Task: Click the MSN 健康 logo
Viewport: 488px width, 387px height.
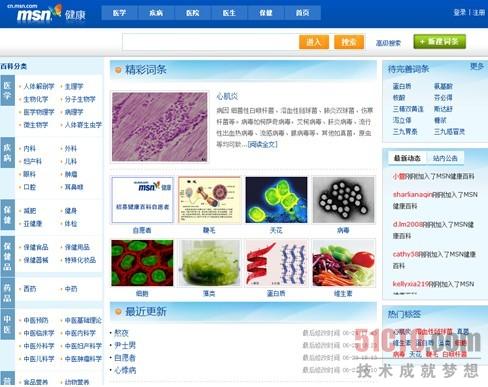Action: click(x=51, y=13)
